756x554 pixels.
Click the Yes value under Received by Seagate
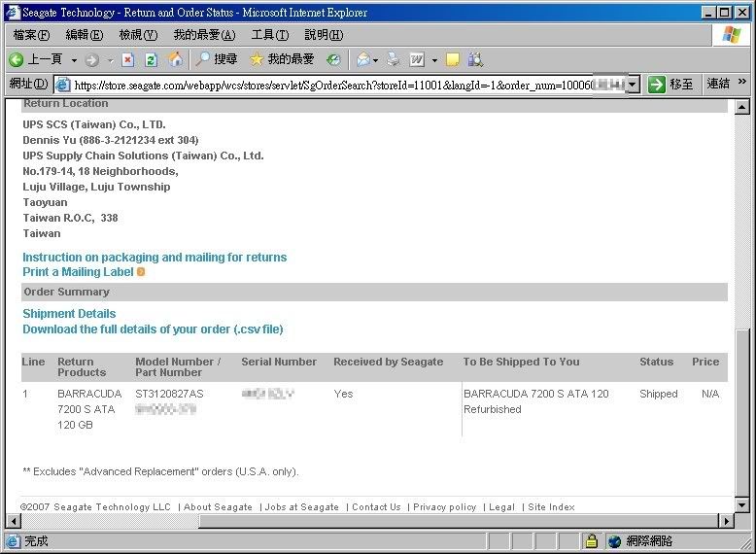coord(343,394)
